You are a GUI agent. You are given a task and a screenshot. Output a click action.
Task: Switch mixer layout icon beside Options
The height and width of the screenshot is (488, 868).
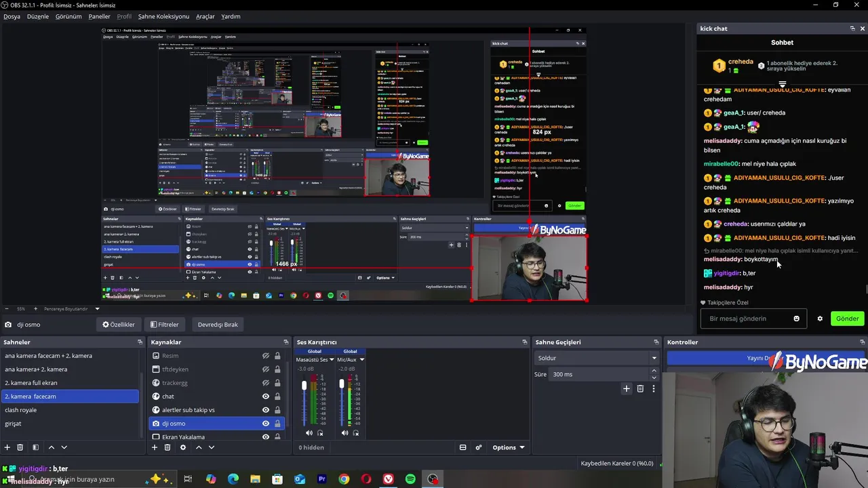462,447
